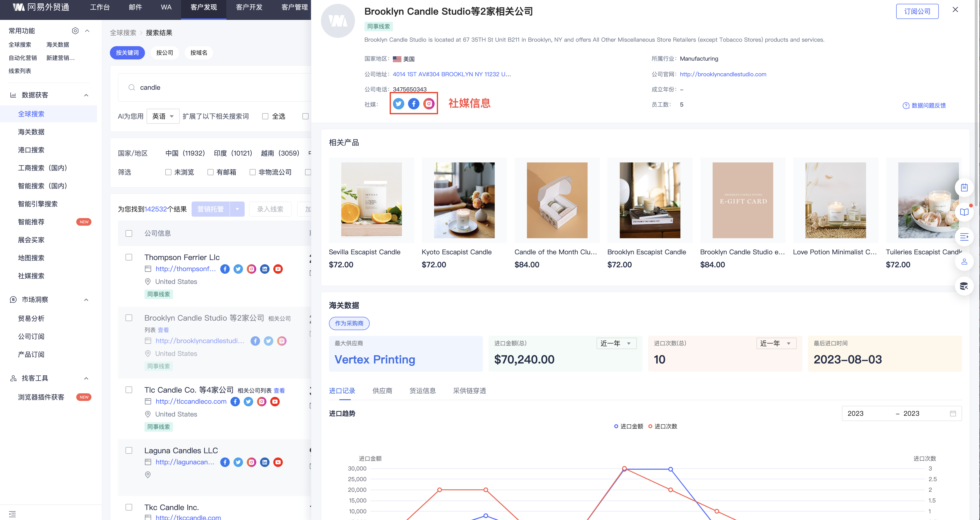980x520 pixels.
Task: Open brooklyncandlestudio.com official website link
Action: (723, 74)
